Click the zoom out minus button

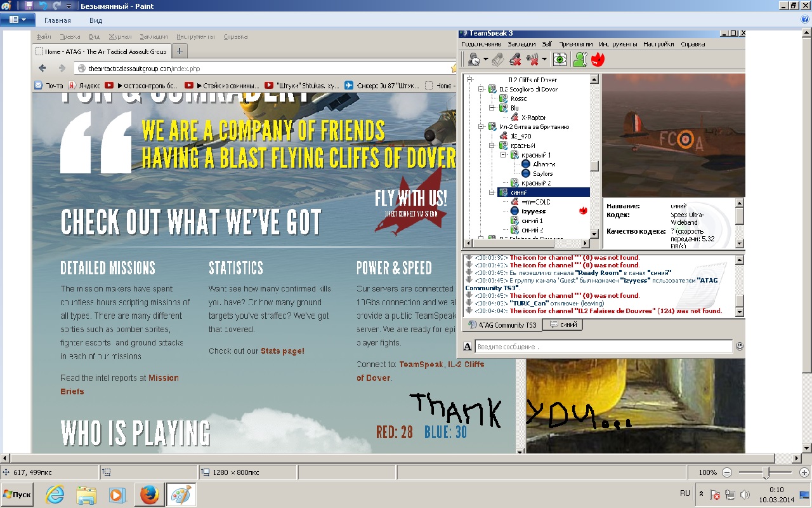pos(727,472)
